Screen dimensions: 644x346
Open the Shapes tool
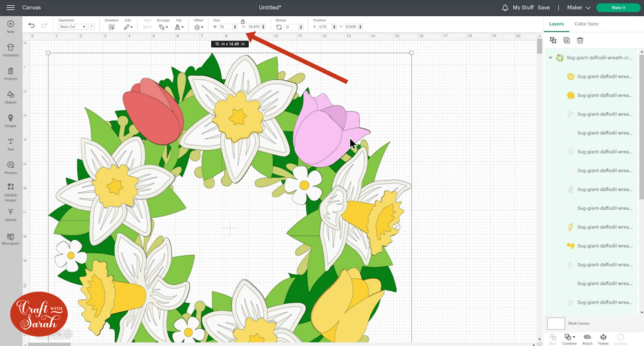11,97
